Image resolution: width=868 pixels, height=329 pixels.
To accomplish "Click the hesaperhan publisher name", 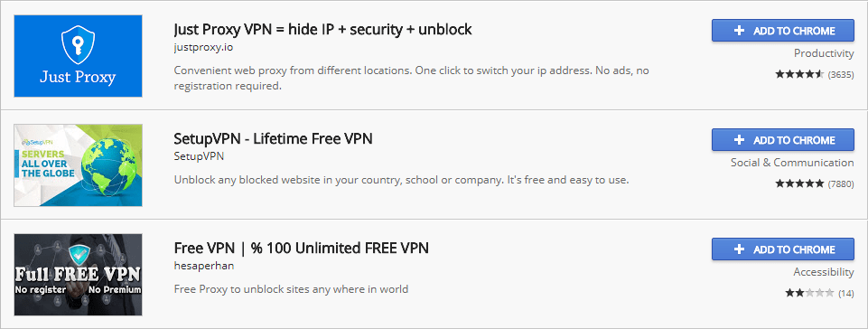I will 204,266.
